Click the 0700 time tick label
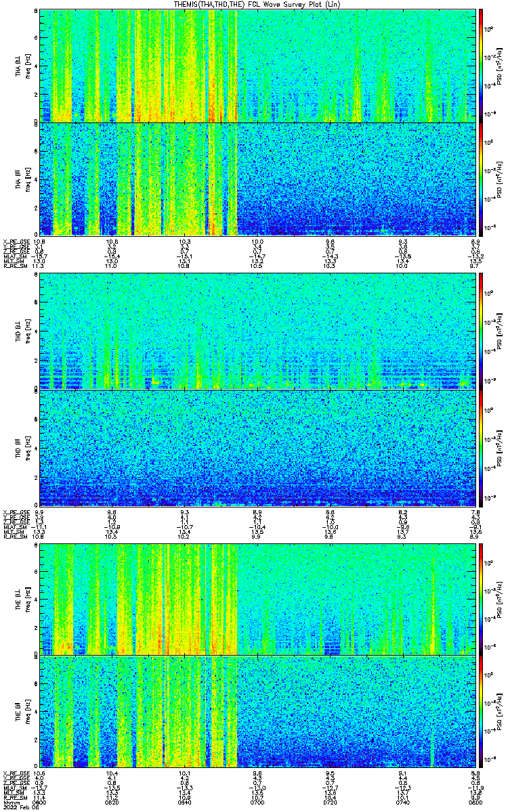 [257, 802]
